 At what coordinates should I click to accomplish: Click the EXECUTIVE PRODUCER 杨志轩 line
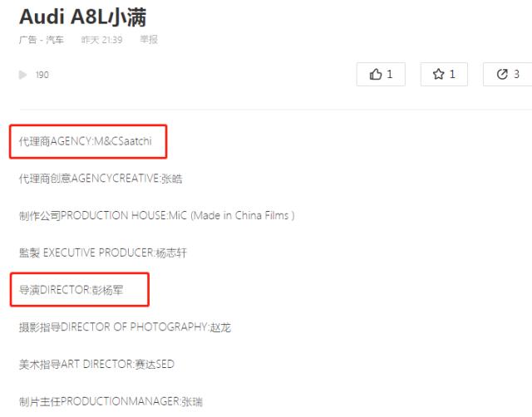(x=103, y=253)
